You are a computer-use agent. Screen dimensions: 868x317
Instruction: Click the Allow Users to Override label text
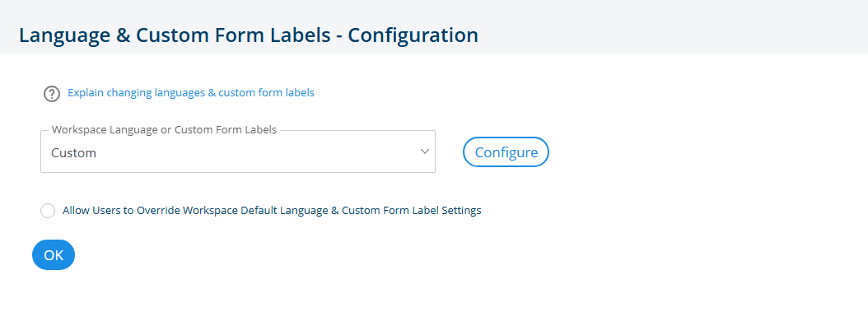pos(272,210)
